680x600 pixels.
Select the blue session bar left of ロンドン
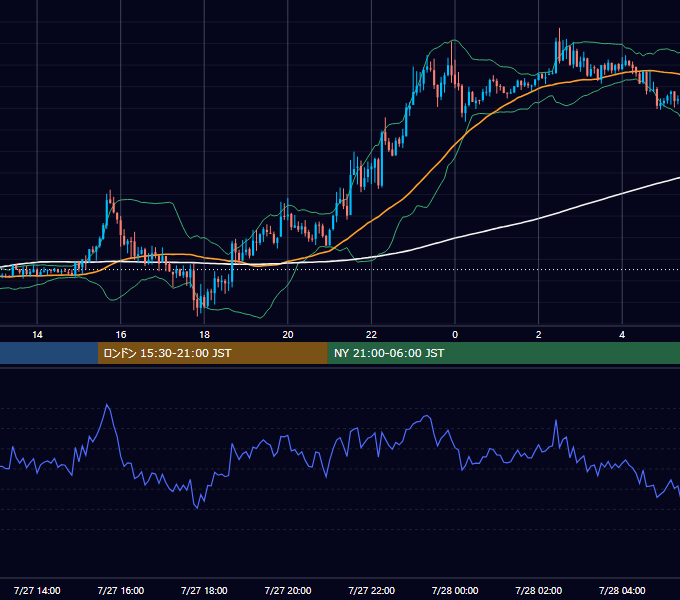pyautogui.click(x=49, y=353)
